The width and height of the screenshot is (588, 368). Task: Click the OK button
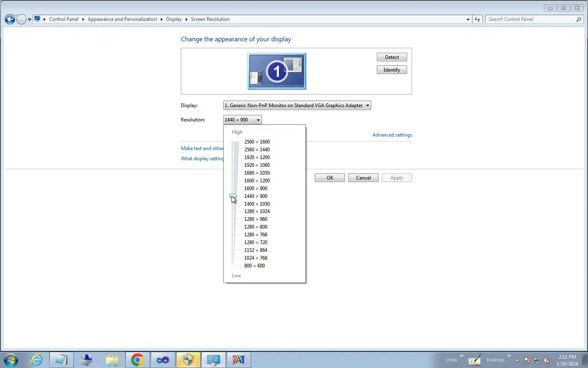point(330,178)
